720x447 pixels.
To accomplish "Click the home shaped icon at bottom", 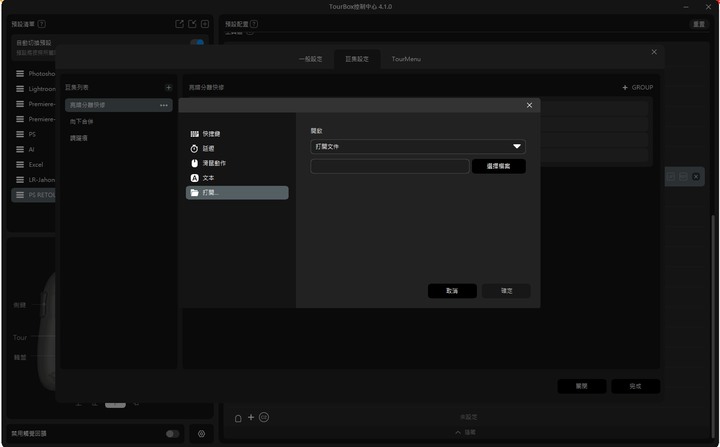I will pyautogui.click(x=238, y=418).
